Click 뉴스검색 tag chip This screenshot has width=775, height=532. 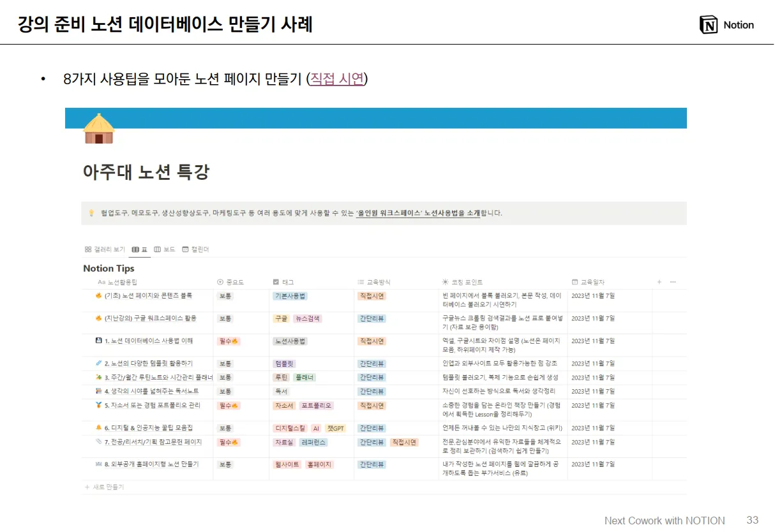[x=308, y=318]
